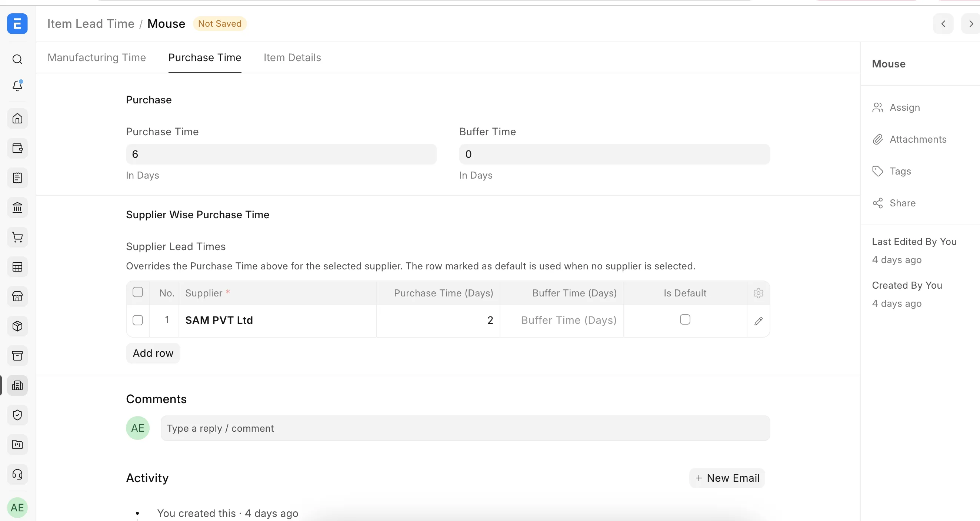
Task: Open the wallet icon in sidebar
Action: pyautogui.click(x=17, y=148)
